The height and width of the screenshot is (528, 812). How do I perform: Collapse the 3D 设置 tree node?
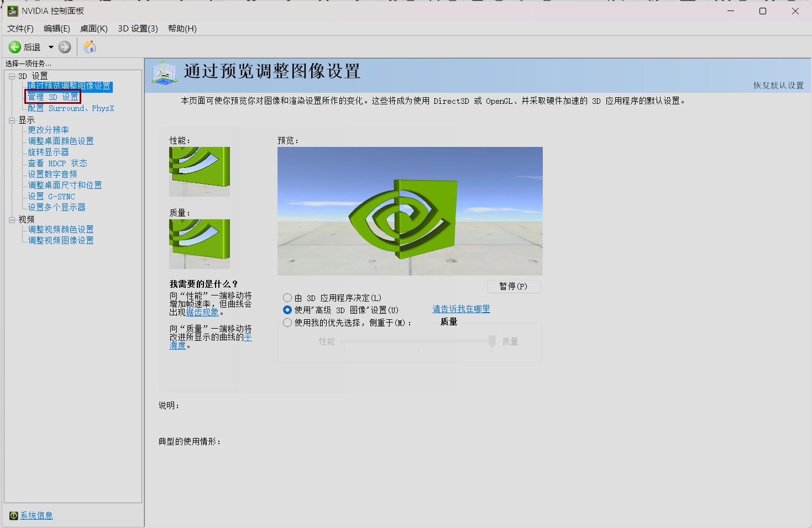[x=12, y=76]
